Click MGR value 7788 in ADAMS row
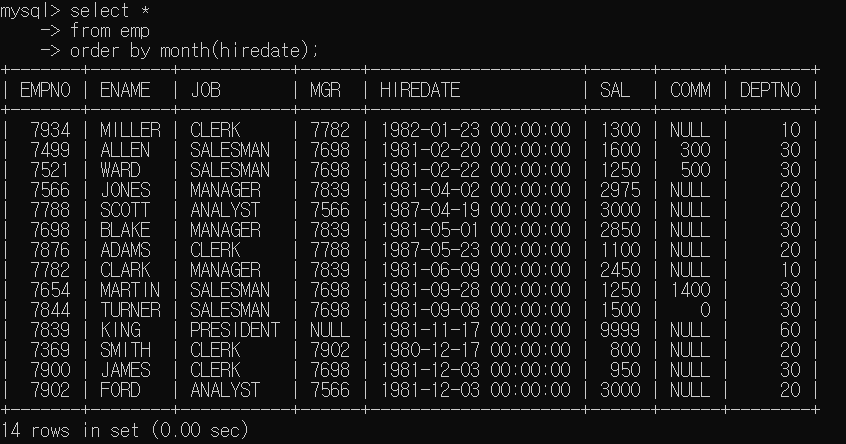This screenshot has width=846, height=444. pos(330,250)
